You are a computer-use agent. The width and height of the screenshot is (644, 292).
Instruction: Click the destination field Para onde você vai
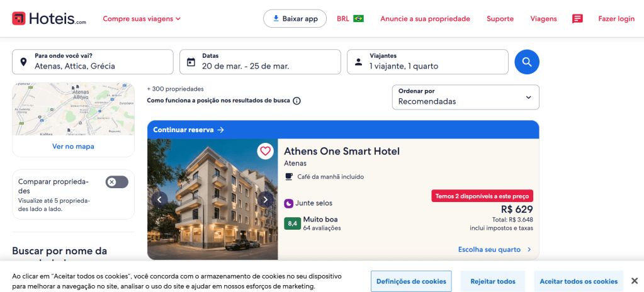tap(93, 62)
